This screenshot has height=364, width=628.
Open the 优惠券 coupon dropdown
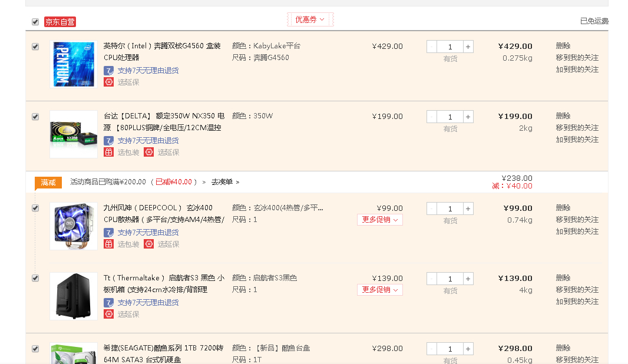point(310,19)
